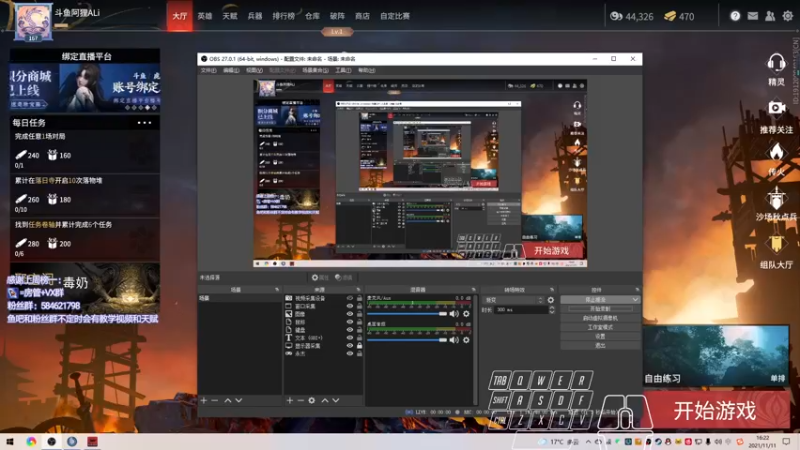Toggle visibility eye for 显示器采集 source
This screenshot has width=800, height=450.
pyautogui.click(x=349, y=345)
